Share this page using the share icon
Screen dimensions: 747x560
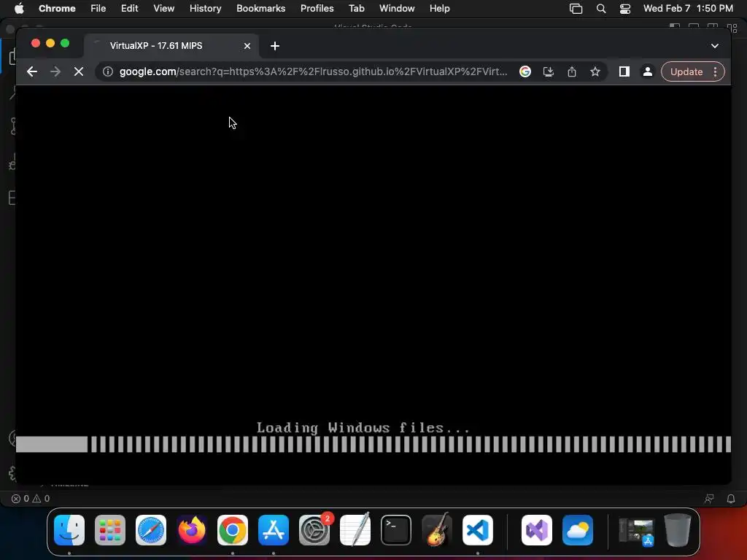(572, 71)
